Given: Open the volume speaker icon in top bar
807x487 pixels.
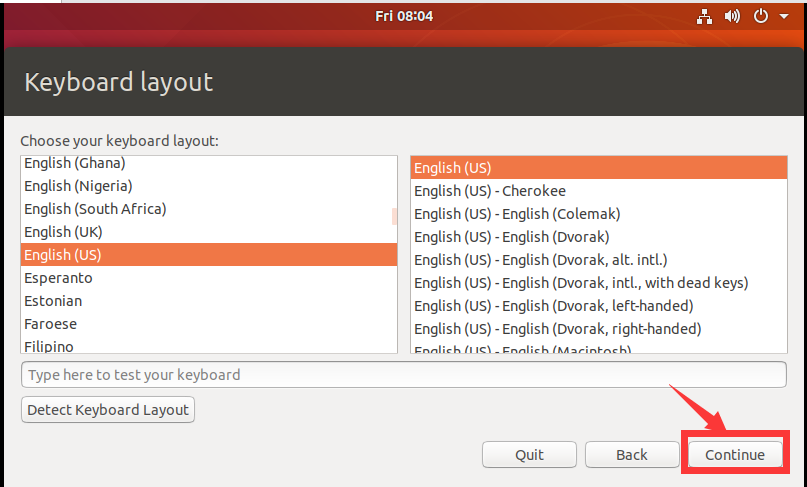Looking at the screenshot, I should coord(732,16).
